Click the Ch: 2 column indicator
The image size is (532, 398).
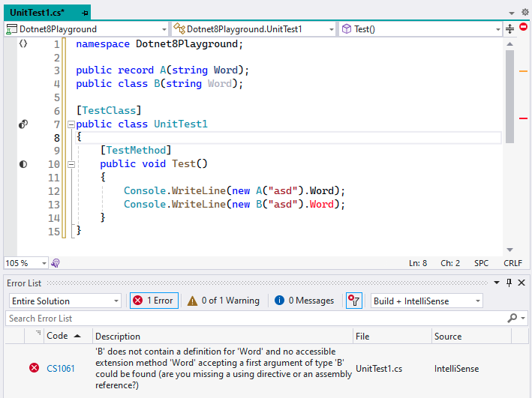(450, 263)
